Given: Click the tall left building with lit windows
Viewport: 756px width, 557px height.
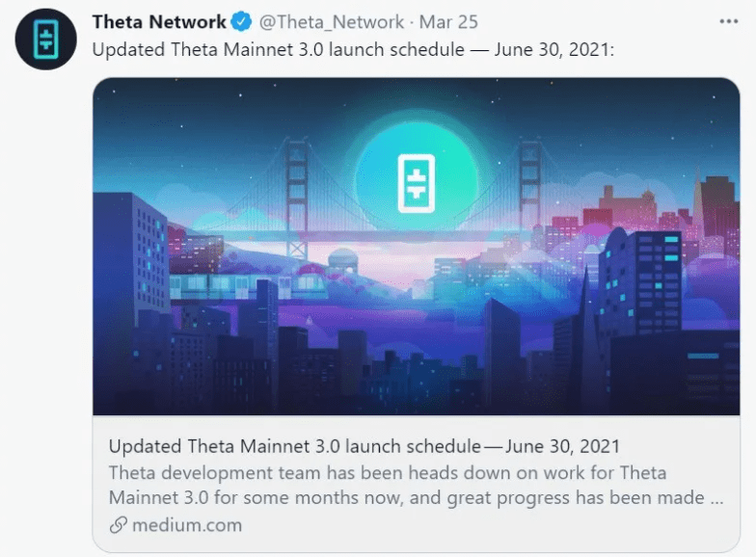Looking at the screenshot, I should 130,260.
